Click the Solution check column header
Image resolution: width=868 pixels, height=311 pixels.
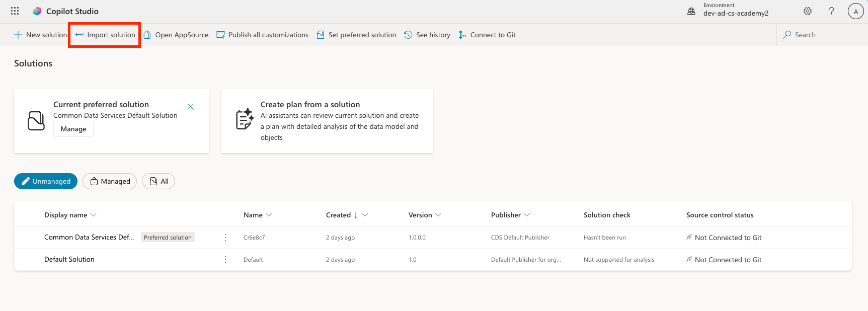[x=607, y=215]
